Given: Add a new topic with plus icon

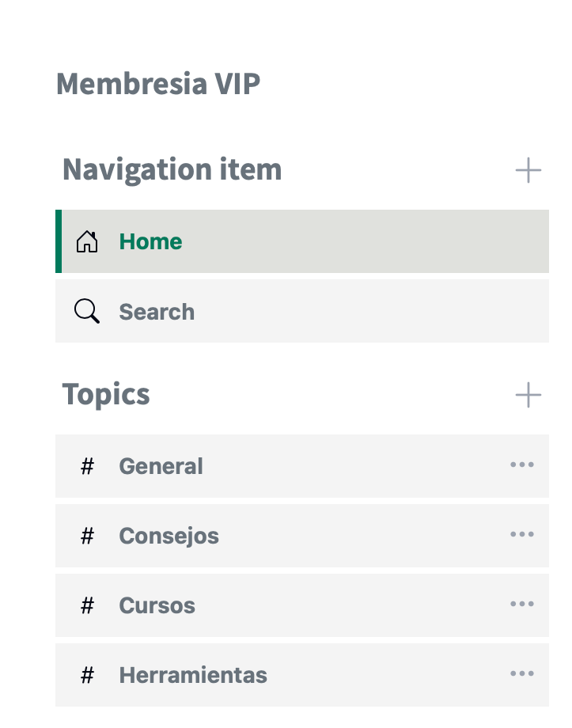Looking at the screenshot, I should point(528,395).
